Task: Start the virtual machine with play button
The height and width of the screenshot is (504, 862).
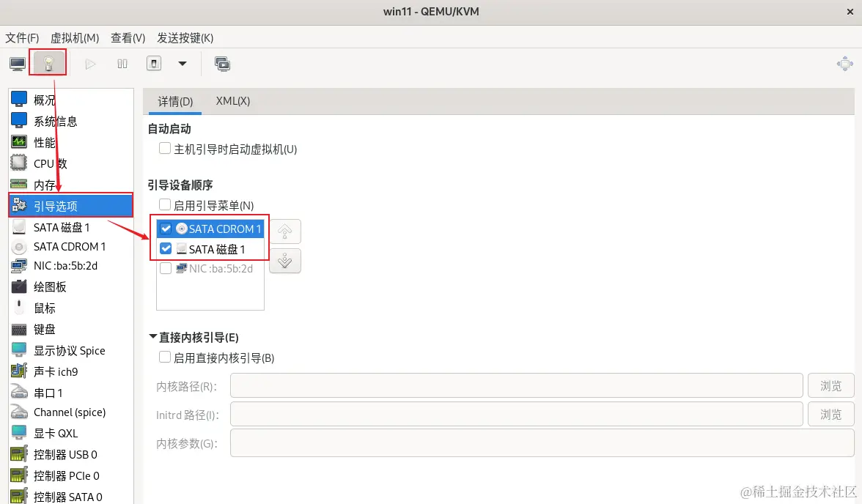Action: (x=91, y=64)
